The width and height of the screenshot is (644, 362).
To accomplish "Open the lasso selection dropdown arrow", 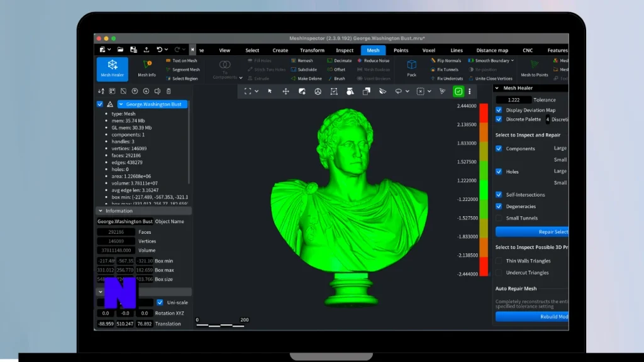I will 408,91.
